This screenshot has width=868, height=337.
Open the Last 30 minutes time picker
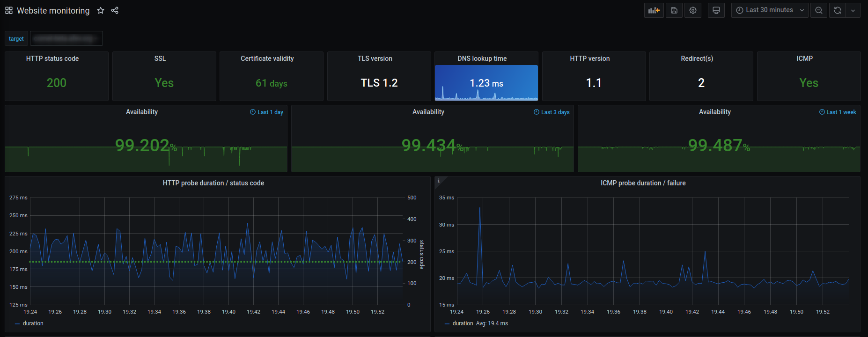coord(769,10)
